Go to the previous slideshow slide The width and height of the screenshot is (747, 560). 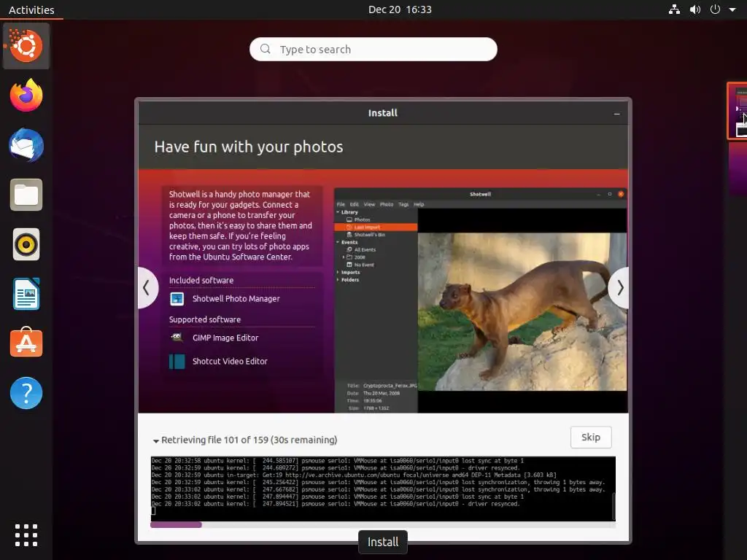click(147, 287)
